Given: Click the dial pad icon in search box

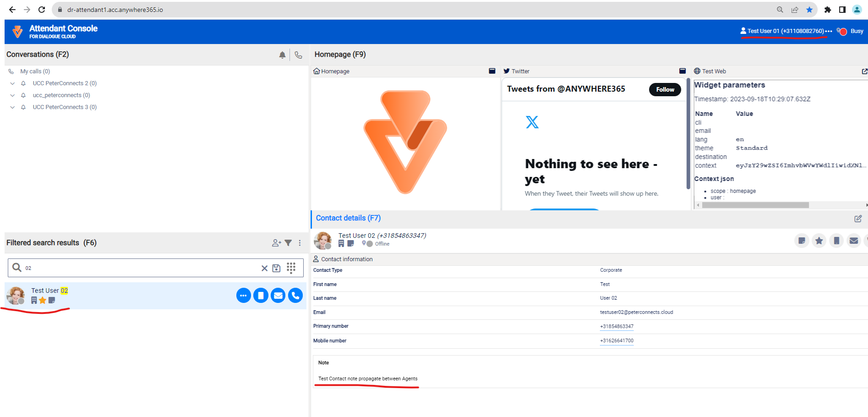Looking at the screenshot, I should pos(291,268).
